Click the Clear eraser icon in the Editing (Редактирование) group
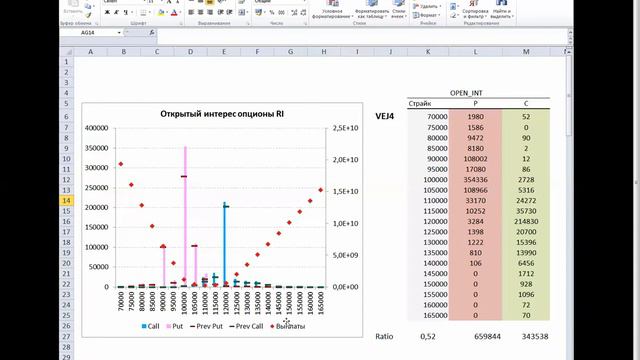This screenshot has height=360, width=640. coord(453,15)
